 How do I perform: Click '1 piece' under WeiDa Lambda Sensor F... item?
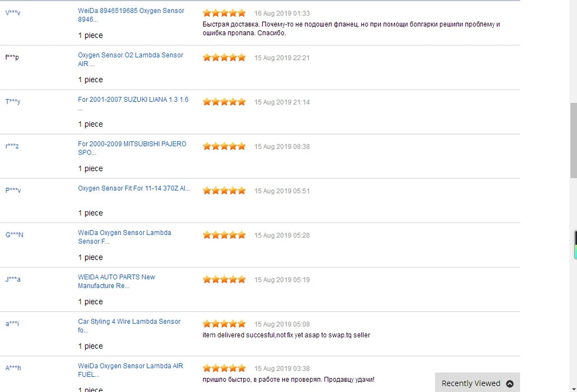[91, 257]
